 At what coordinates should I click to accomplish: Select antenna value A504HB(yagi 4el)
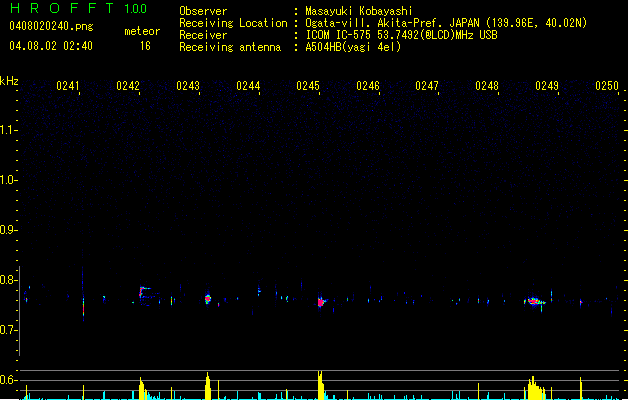pyautogui.click(x=353, y=47)
